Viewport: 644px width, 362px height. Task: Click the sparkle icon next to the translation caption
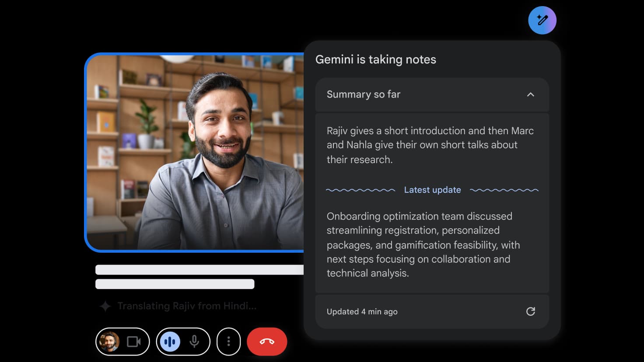click(105, 306)
